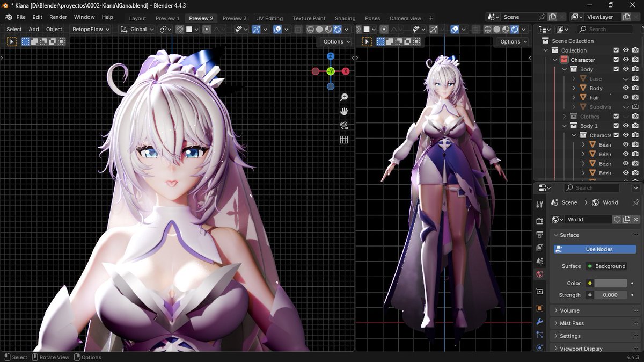
Task: Uncheck the Collection exclude checkbox
Action: point(616,50)
